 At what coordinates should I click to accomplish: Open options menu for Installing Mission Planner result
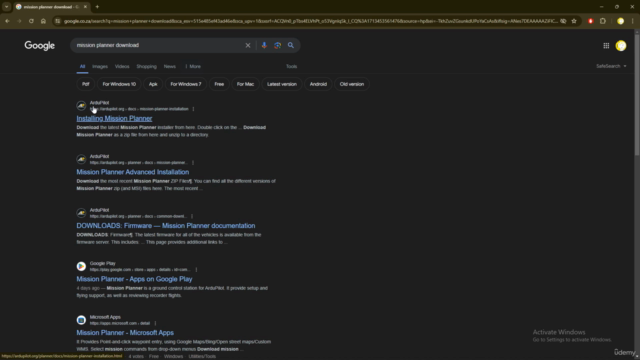193,109
